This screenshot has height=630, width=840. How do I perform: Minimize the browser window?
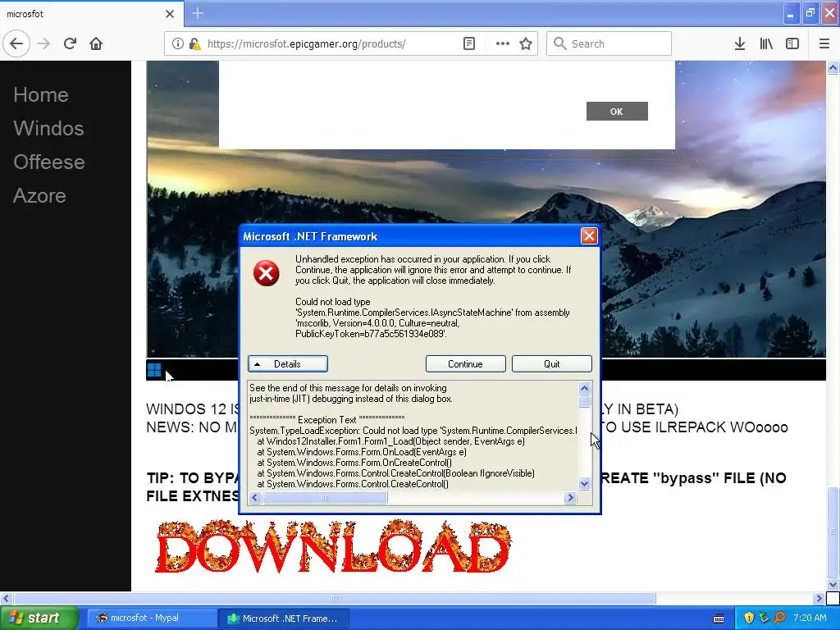click(x=790, y=13)
